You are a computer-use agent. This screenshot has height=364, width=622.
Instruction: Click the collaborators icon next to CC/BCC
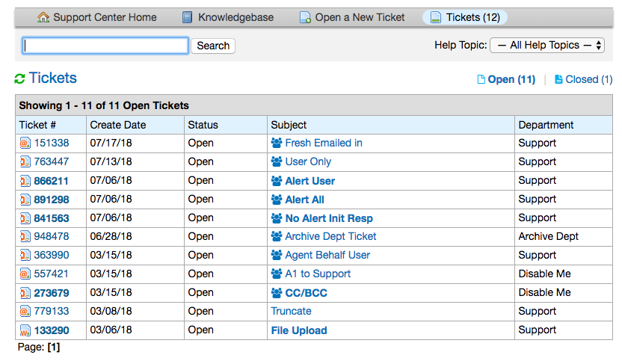(x=277, y=293)
